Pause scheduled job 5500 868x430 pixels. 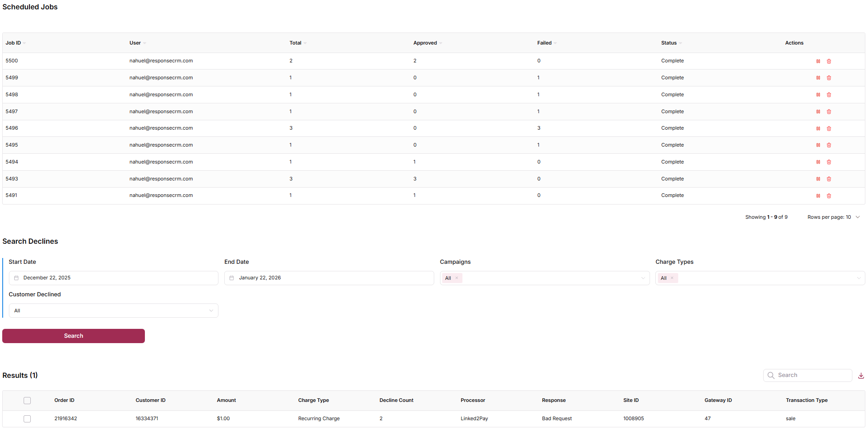[818, 61]
